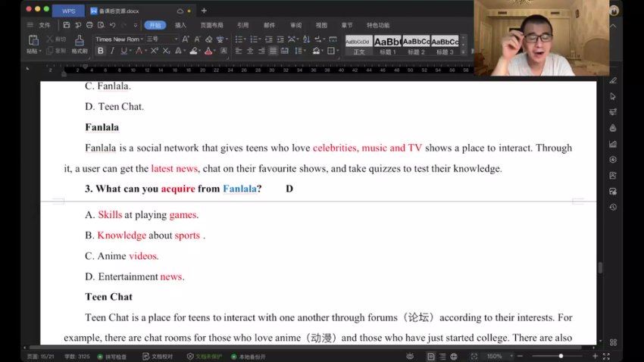Switch to the 审阅 Review tab

[x=295, y=25]
